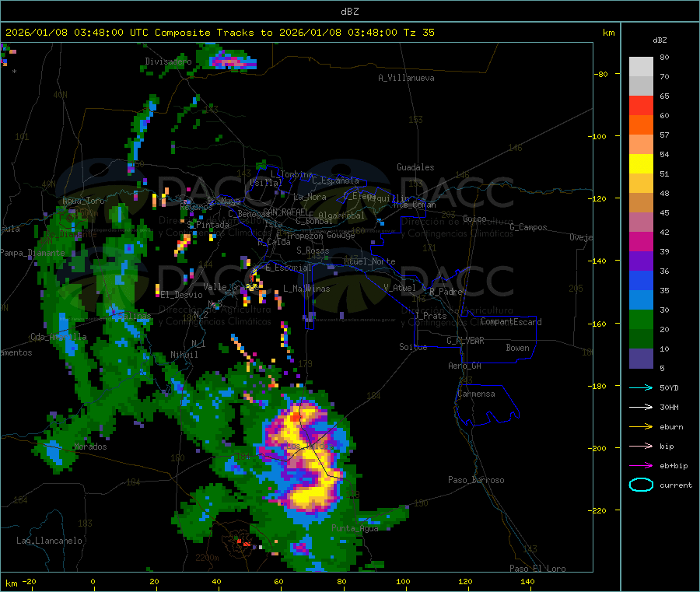700x592 pixels.
Task: Pick the dark orange 57-60 dBZ swatch
Action: pyautogui.click(x=641, y=125)
